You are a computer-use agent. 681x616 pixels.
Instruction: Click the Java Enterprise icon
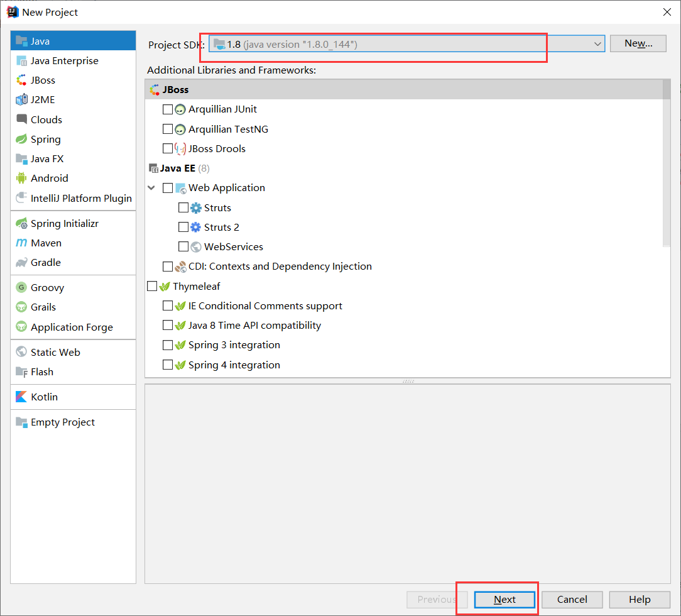21,61
